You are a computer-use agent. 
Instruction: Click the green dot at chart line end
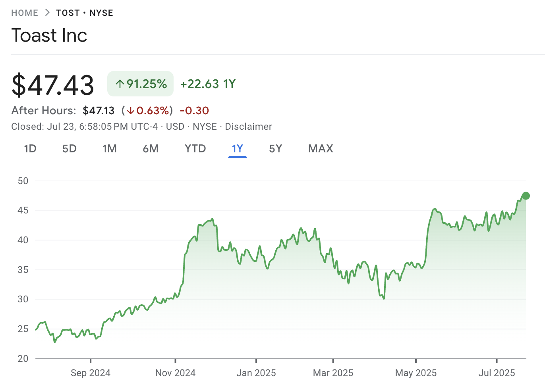[x=526, y=196]
